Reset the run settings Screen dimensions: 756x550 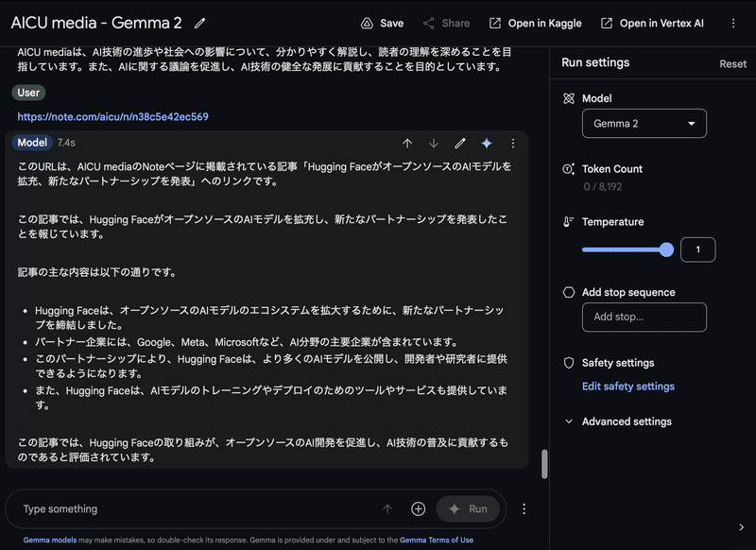[x=733, y=63]
